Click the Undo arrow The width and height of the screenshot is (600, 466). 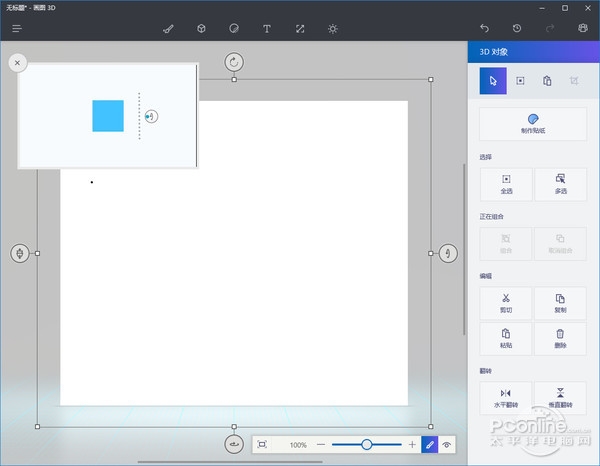click(485, 29)
